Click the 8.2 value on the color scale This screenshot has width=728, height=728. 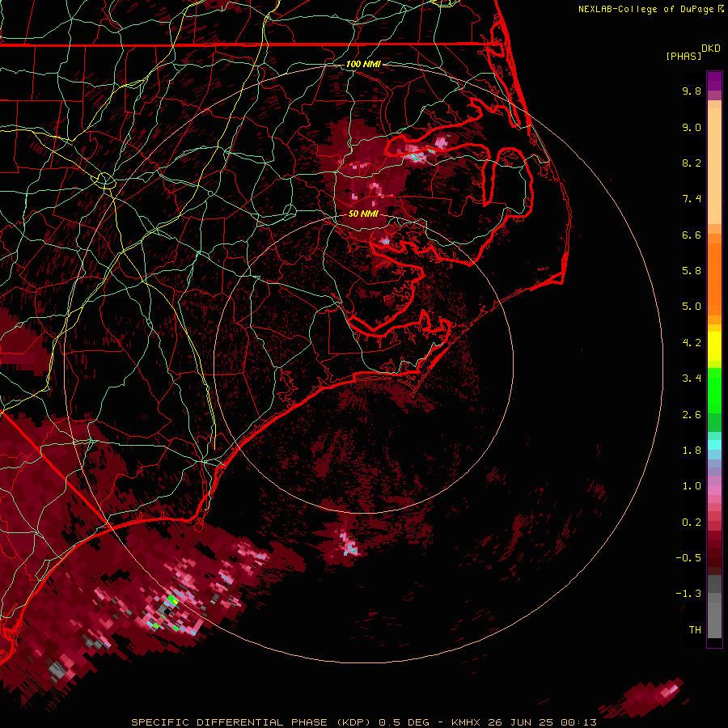[x=692, y=163]
